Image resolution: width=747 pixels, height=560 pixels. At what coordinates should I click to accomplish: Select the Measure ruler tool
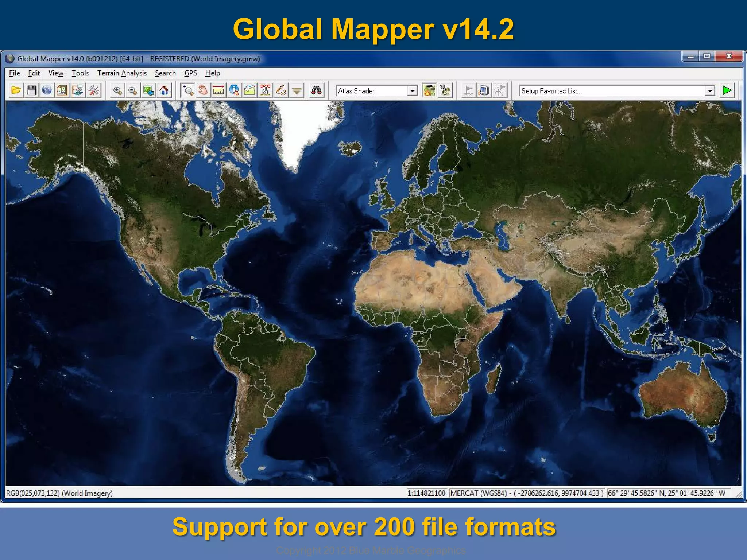(218, 90)
